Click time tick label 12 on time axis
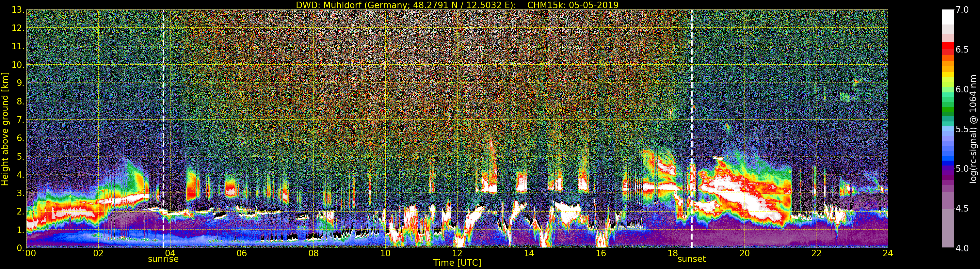This screenshot has height=269, width=980. (457, 253)
